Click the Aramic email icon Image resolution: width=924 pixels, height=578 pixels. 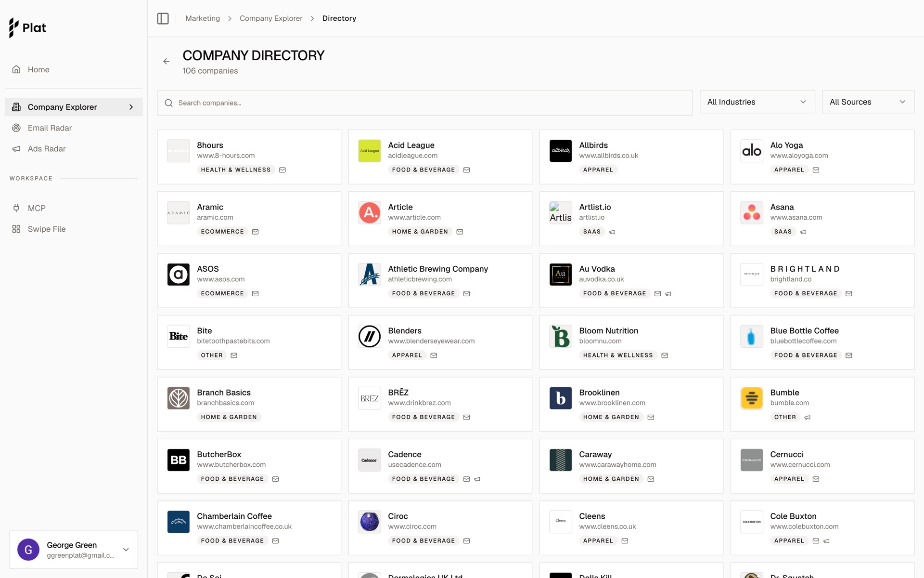coord(256,232)
